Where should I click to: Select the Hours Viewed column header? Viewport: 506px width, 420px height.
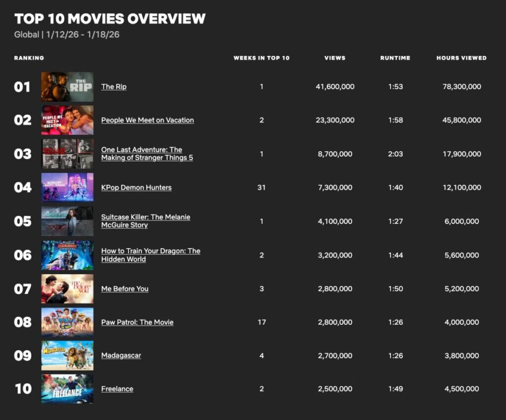(x=461, y=58)
